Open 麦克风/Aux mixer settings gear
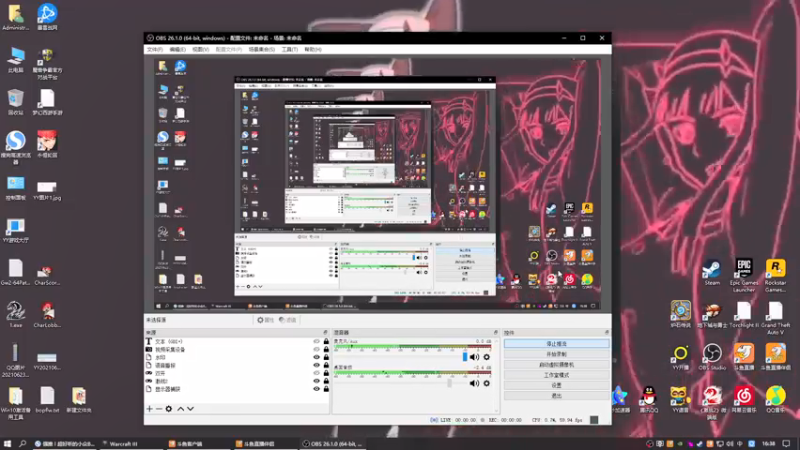Viewport: 800px width, 450px height. click(487, 357)
